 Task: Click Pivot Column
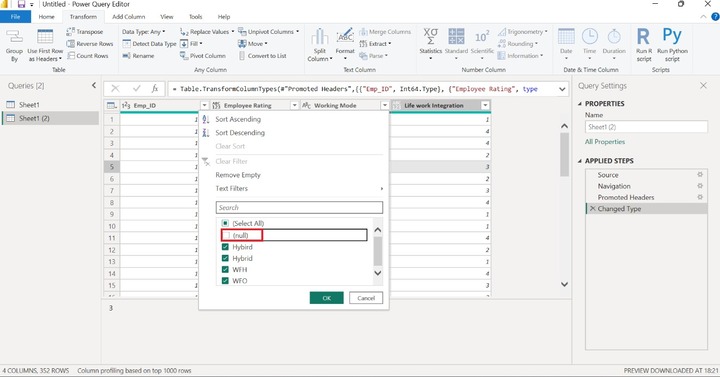click(x=203, y=56)
